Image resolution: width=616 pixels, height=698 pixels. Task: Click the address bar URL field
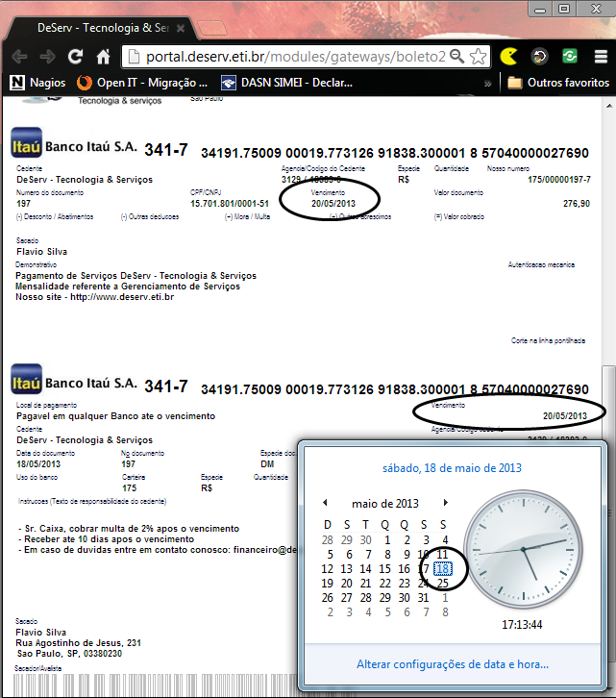click(x=295, y=57)
